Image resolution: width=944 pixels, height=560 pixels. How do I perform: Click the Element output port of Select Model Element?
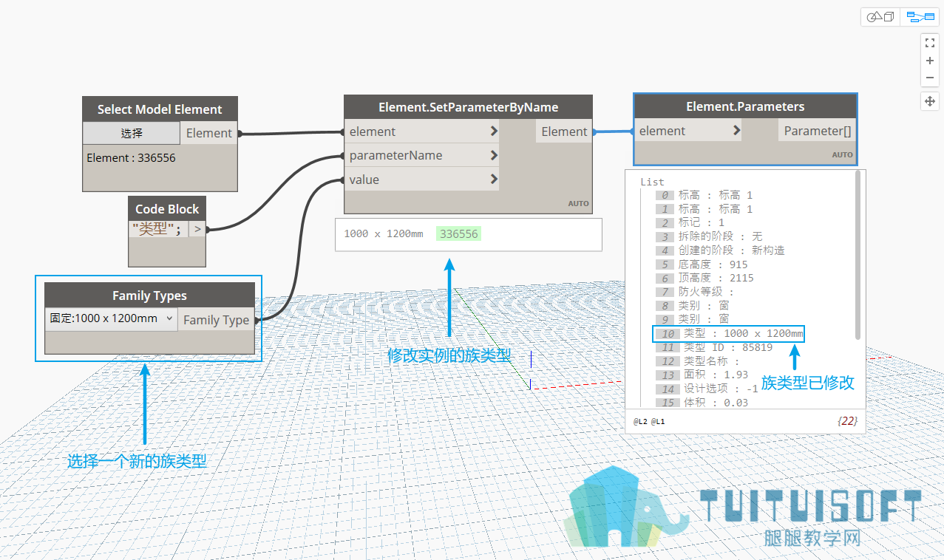coord(209,133)
